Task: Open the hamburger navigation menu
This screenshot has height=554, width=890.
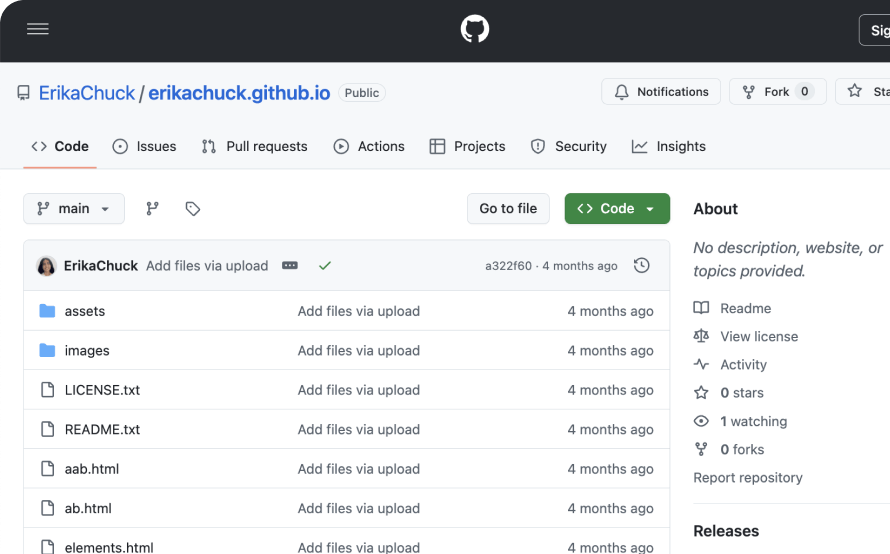Action: click(37, 29)
